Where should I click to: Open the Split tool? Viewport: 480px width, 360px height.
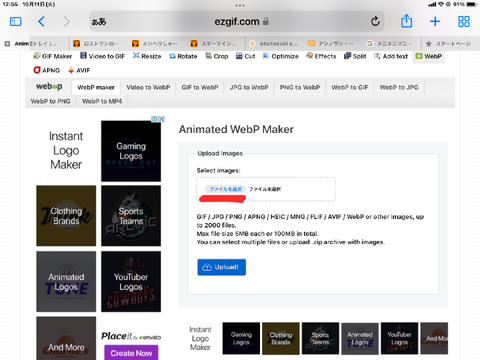[x=355, y=56]
